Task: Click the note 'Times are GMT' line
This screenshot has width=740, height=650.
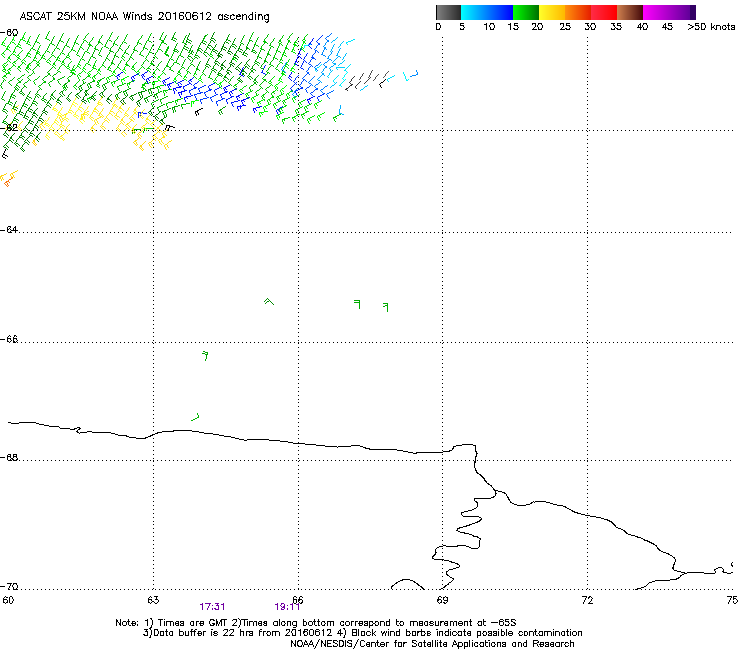Action: 316,623
